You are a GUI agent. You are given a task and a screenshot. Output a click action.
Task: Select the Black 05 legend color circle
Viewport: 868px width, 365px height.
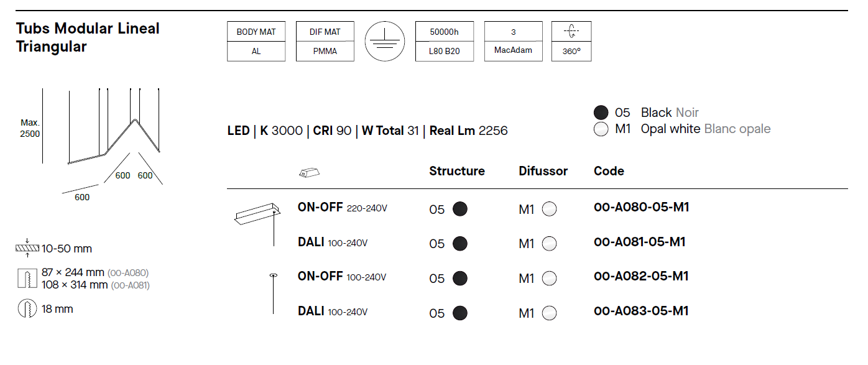(601, 113)
